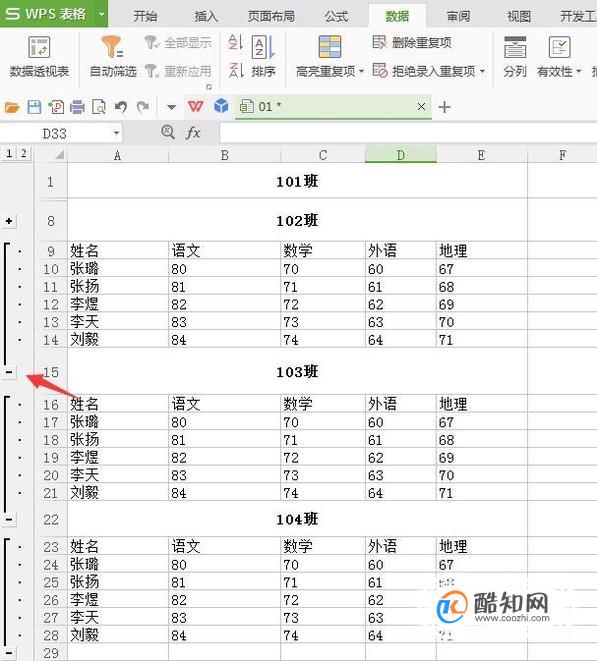
Task: Click the Save icon in quick toolbar
Action: [x=34, y=107]
